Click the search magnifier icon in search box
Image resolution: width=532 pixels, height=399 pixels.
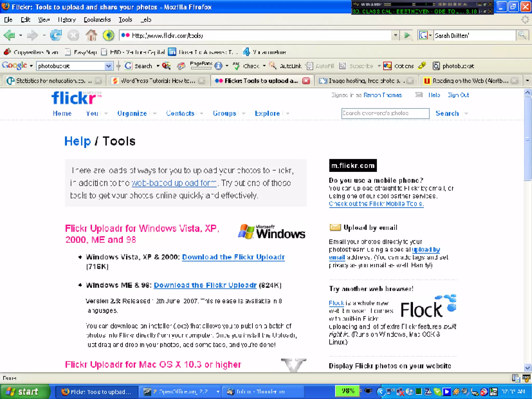point(522,35)
